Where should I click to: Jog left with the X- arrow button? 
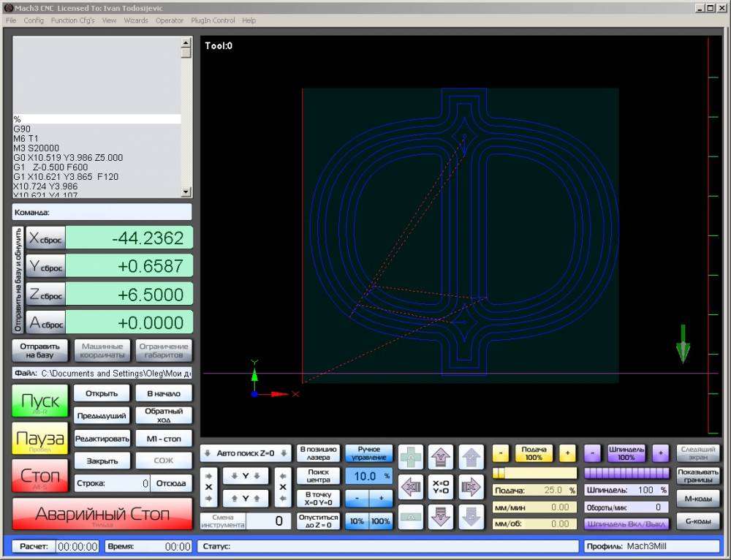(410, 486)
